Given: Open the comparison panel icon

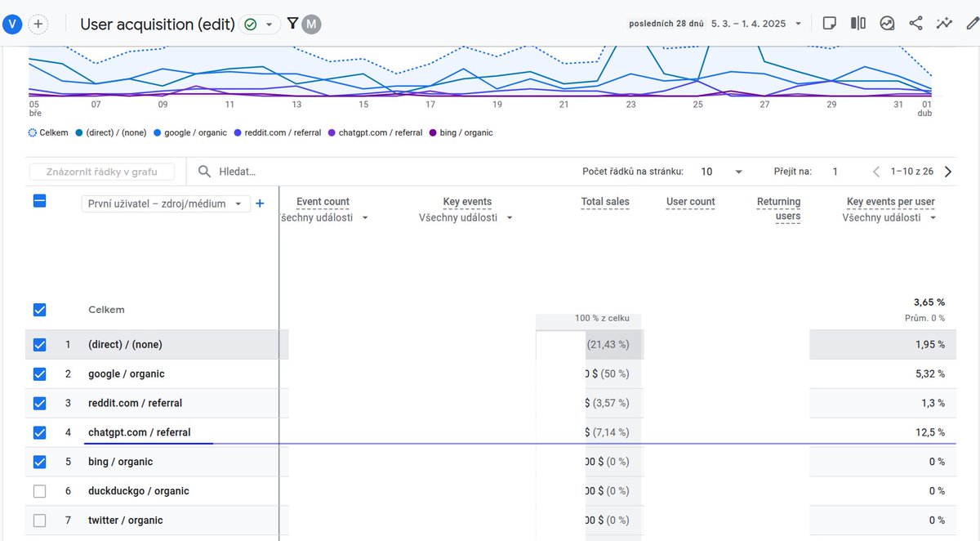Looking at the screenshot, I should pyautogui.click(x=857, y=23).
